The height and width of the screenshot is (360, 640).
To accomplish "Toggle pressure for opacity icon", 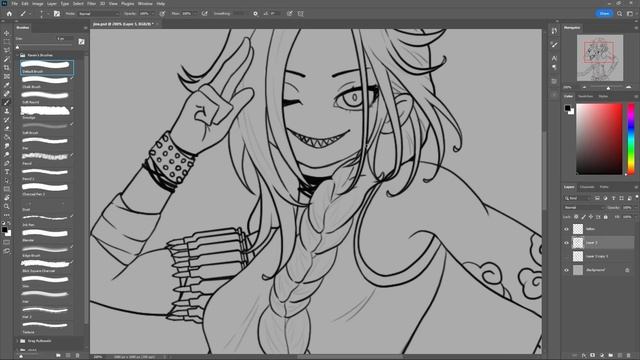I will pyautogui.click(x=162, y=13).
